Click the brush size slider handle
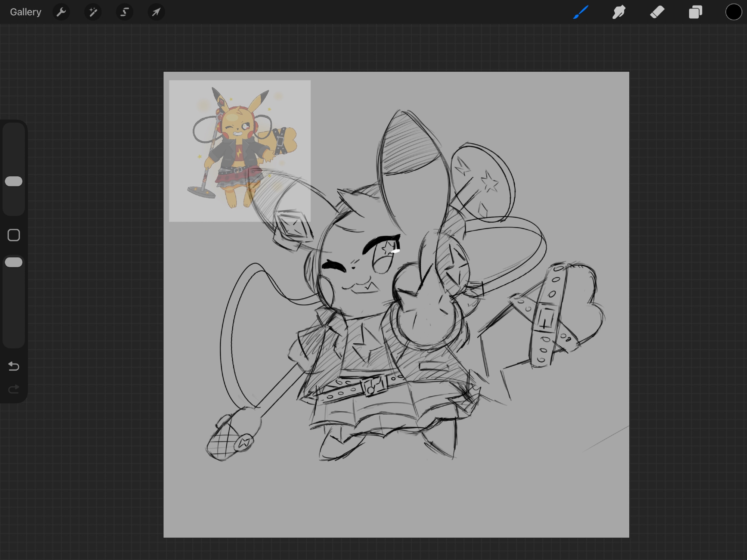The image size is (747, 560). tap(14, 181)
